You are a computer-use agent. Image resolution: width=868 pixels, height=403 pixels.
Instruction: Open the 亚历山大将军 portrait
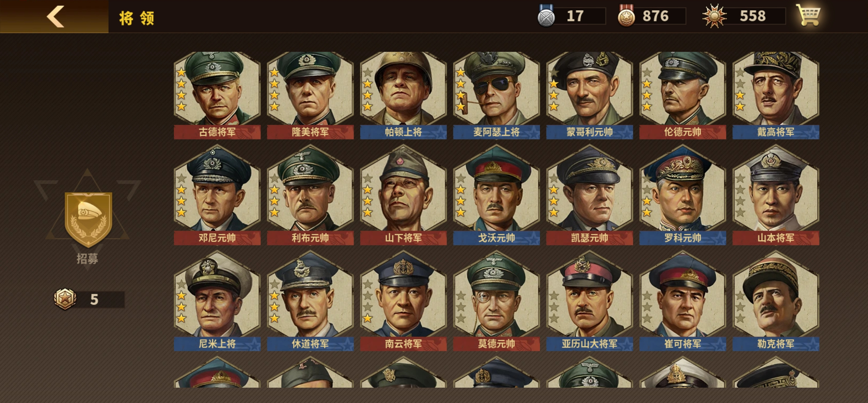[x=590, y=301]
